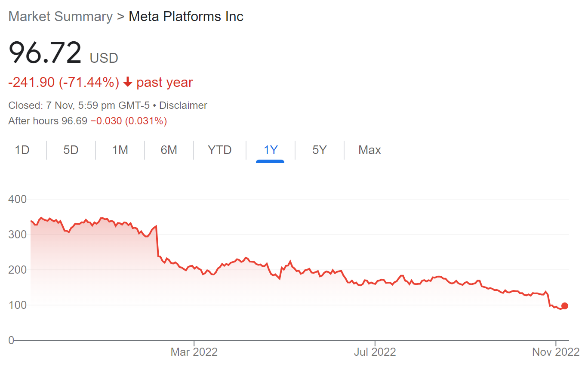Click the -241.90 past year change text

32,82
